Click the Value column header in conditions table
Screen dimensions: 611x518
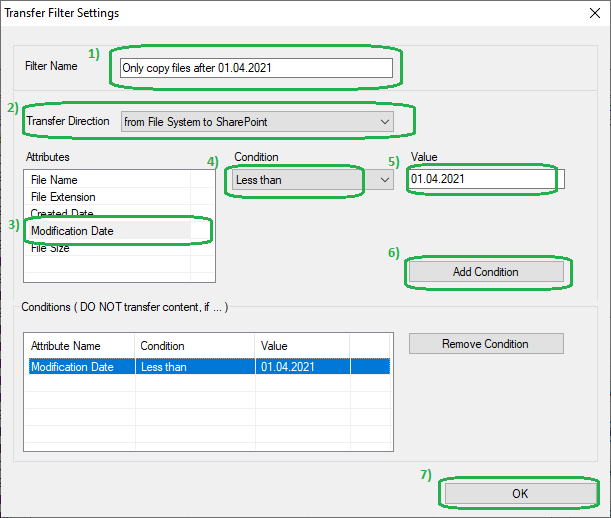[x=302, y=346]
